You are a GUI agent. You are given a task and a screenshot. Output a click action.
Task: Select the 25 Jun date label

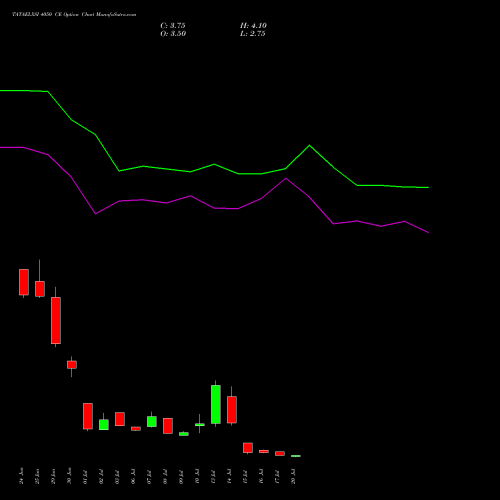click(x=38, y=476)
